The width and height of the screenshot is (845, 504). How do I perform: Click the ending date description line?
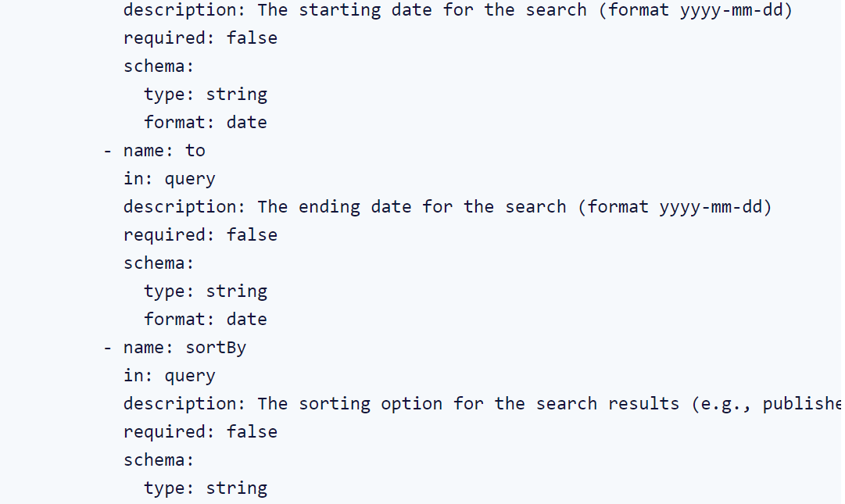[447, 207]
